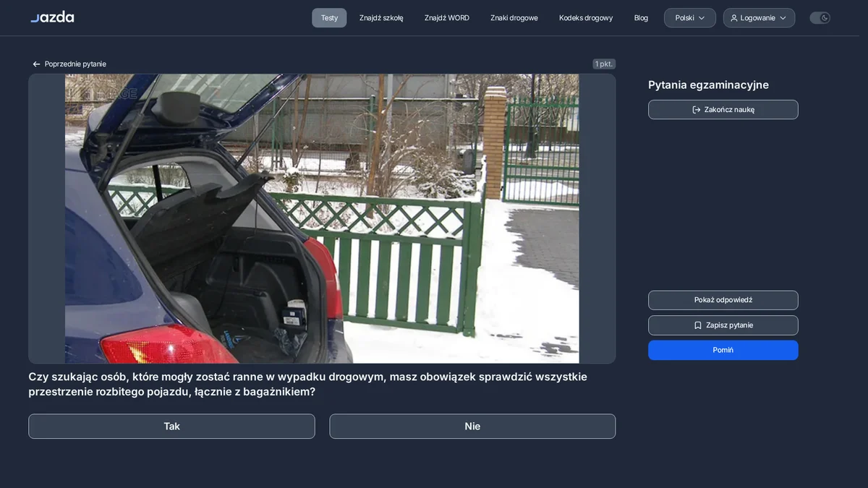Save question with Zapisz pytanie
Screen dimensions: 868x488
click(x=723, y=325)
